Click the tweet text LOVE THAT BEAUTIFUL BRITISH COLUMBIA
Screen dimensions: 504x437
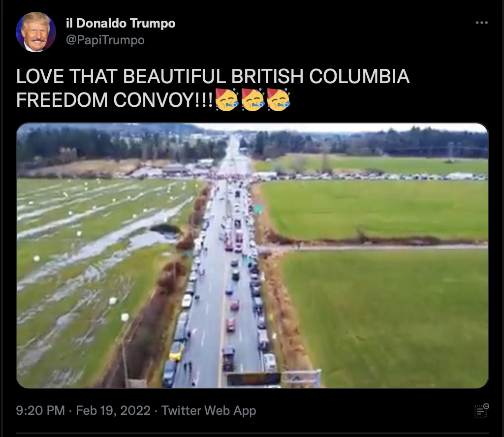(x=213, y=76)
